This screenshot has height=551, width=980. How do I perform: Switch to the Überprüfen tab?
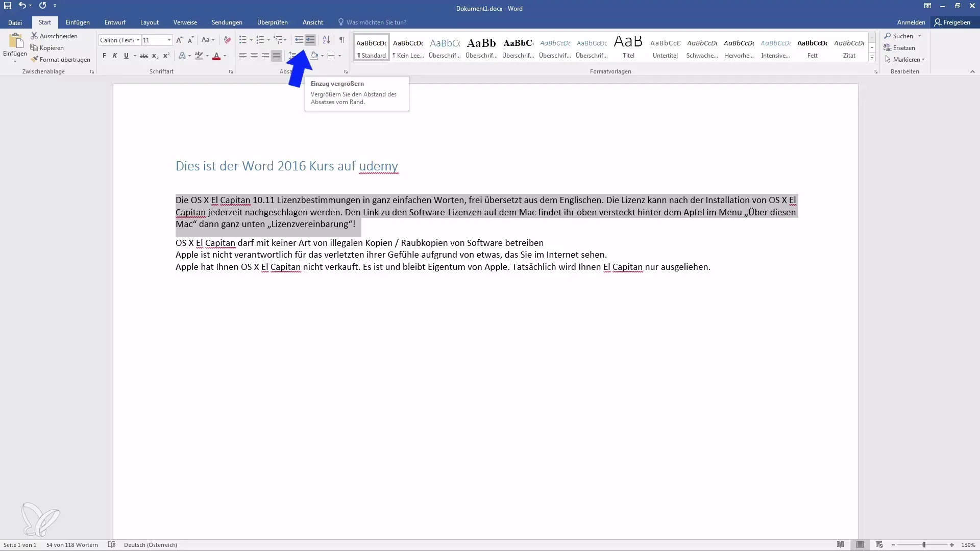273,22
